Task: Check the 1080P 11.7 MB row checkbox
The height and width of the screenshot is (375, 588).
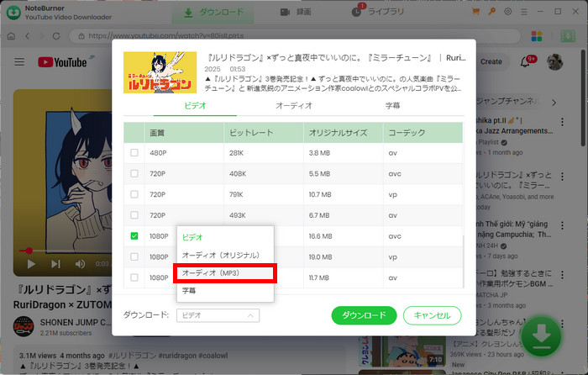Action: tap(134, 277)
